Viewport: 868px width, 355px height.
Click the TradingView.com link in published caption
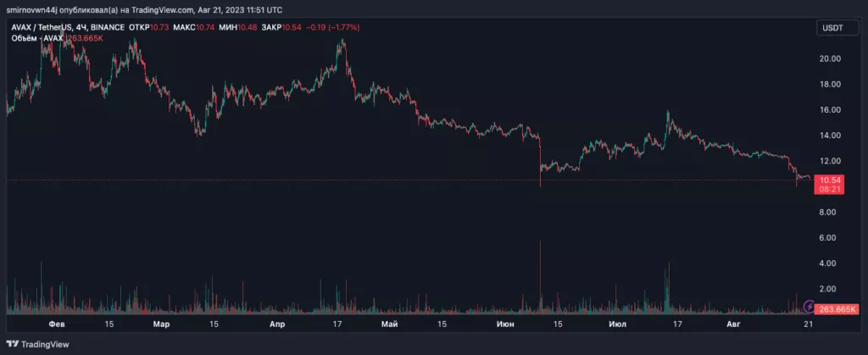160,8
